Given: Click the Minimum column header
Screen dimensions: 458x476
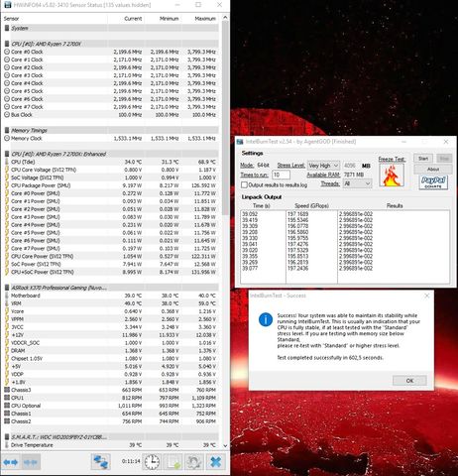Looking at the screenshot, I should pyautogui.click(x=170, y=19).
